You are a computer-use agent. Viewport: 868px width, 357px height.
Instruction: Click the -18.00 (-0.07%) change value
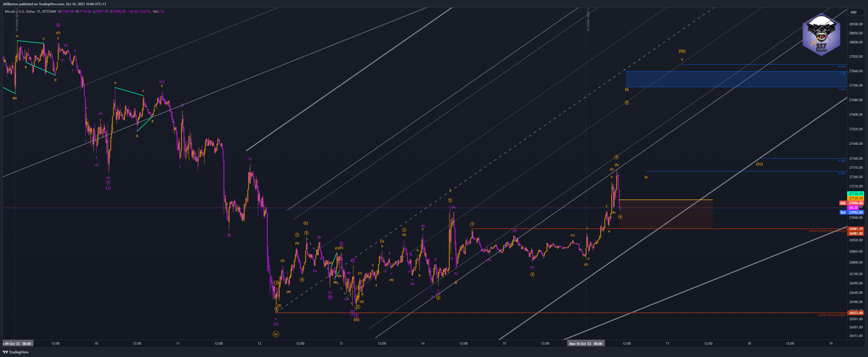point(139,12)
